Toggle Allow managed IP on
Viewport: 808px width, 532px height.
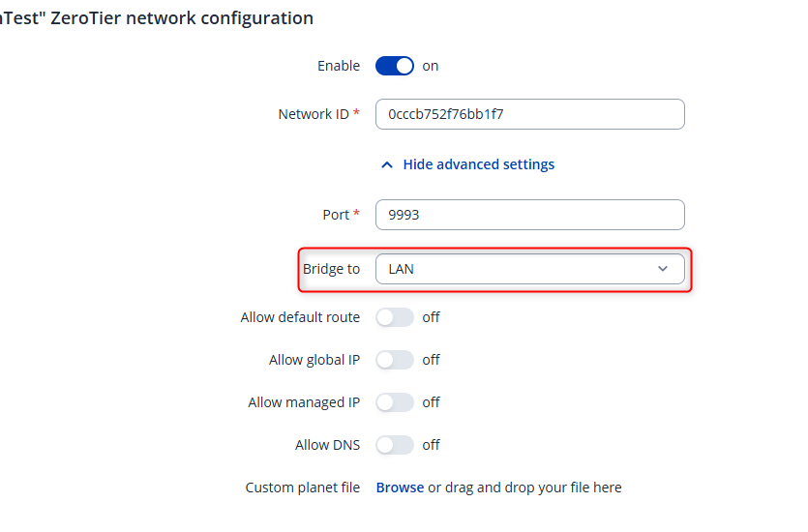[x=395, y=402]
